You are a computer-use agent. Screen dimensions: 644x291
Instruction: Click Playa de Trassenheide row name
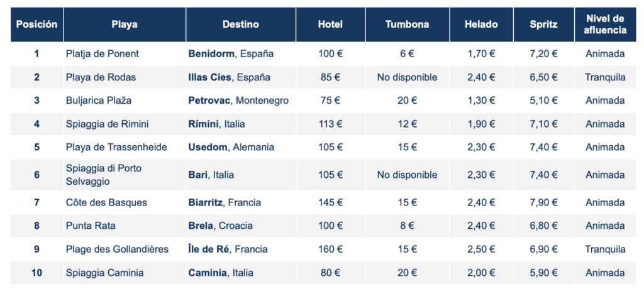[x=116, y=147]
